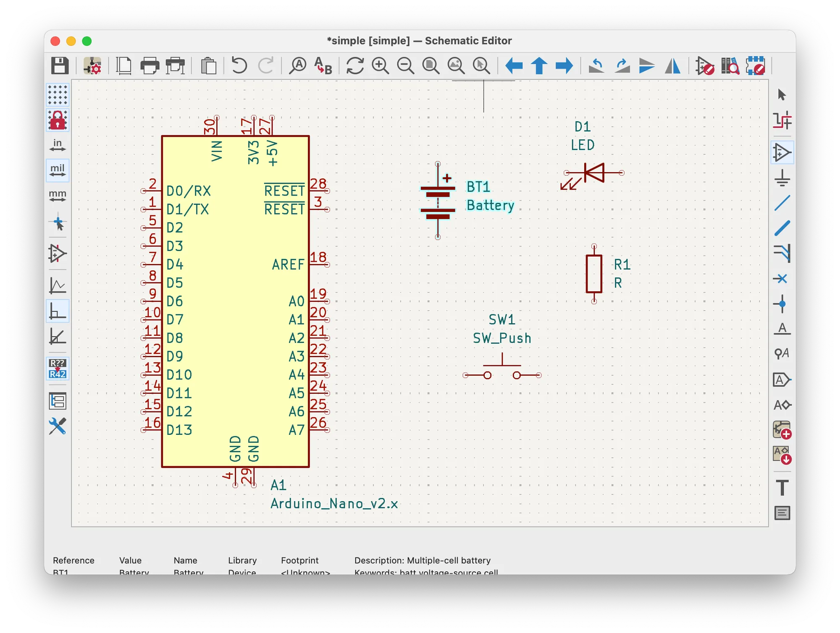This screenshot has height=633, width=840.
Task: Click the Plot icon
Action: [175, 66]
